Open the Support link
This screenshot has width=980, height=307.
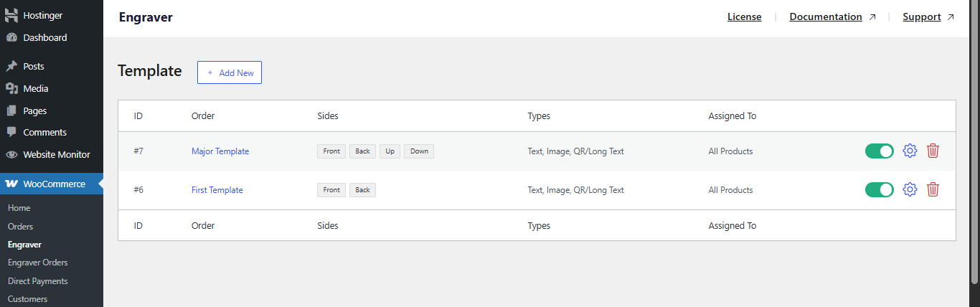point(922,17)
